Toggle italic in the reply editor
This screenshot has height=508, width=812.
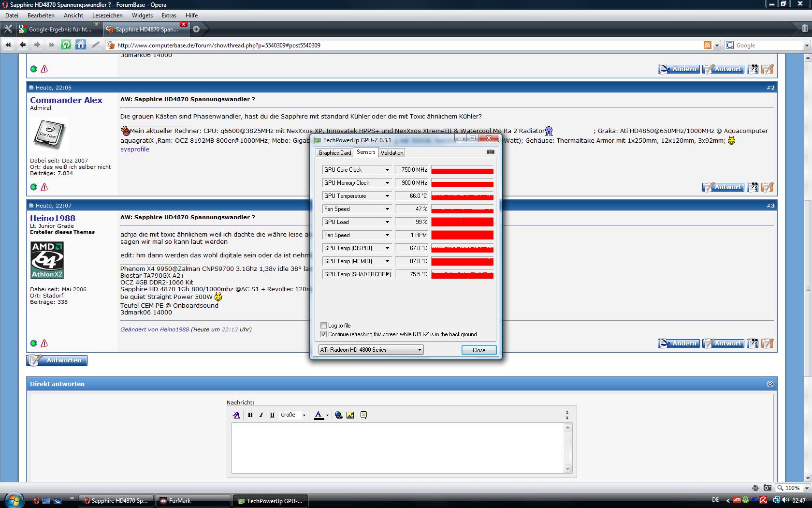[x=261, y=415]
